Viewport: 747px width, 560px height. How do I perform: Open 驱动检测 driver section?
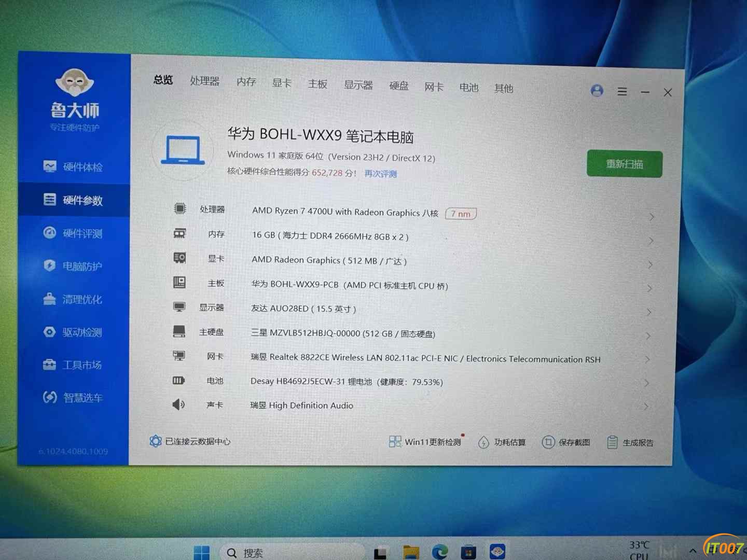(x=73, y=332)
